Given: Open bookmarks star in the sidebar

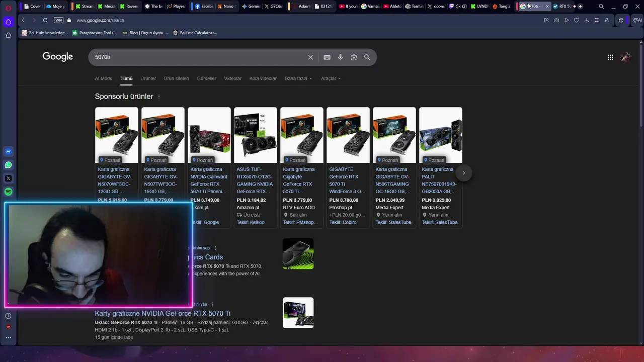Looking at the screenshot, I should 8,35.
